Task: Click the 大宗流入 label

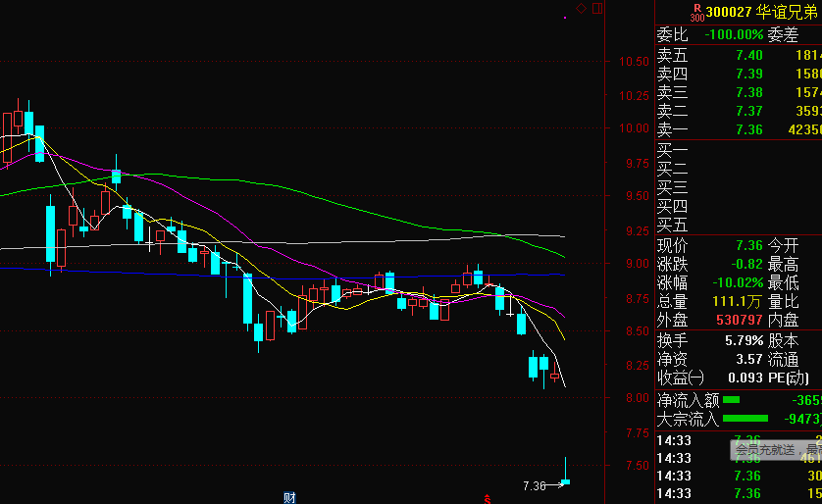Action: pos(688,419)
